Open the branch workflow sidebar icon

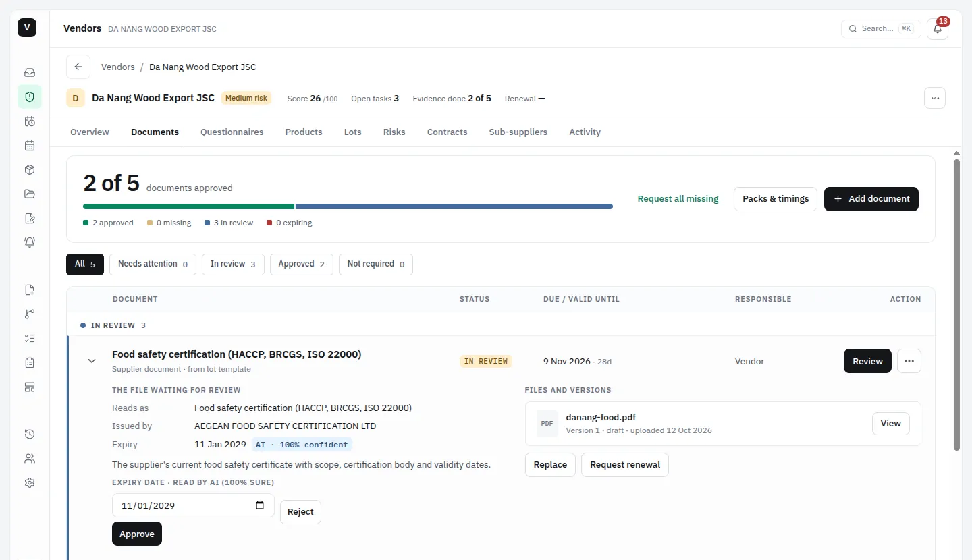pos(30,314)
